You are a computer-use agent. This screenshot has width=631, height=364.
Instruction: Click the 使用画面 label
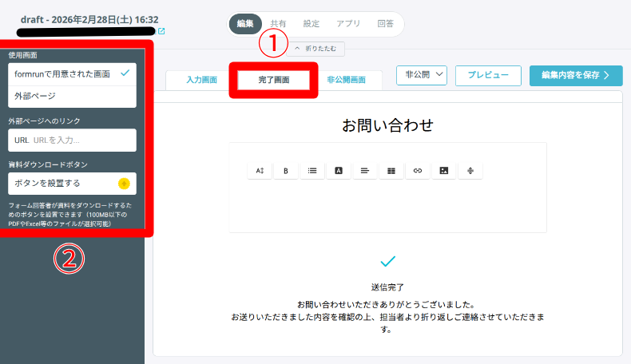[x=22, y=55]
